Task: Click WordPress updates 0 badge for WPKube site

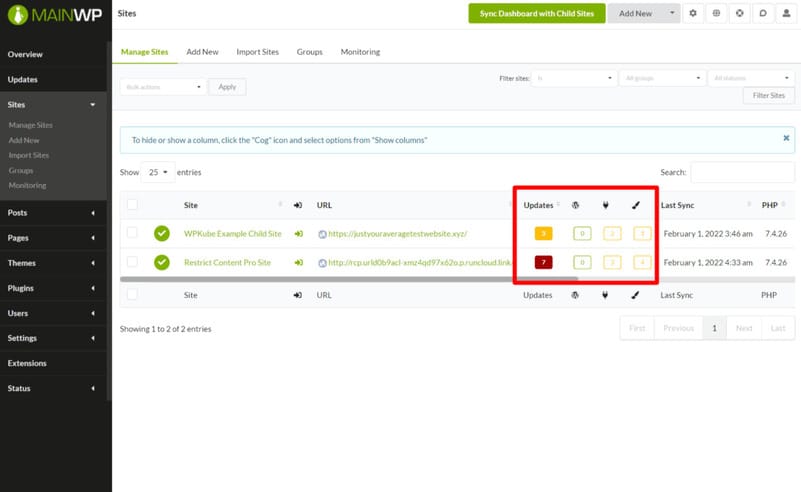Action: tap(582, 233)
